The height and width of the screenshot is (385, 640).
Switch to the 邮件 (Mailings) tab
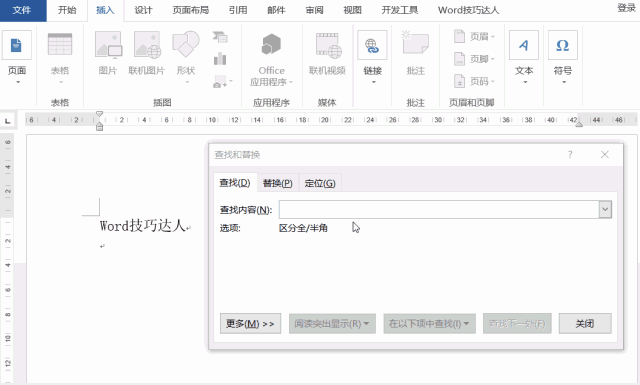click(x=276, y=10)
